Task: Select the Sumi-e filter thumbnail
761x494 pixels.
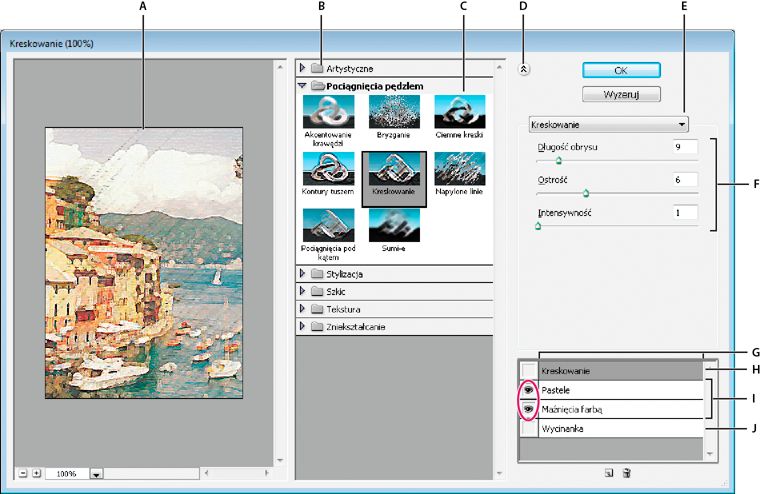Action: [394, 225]
